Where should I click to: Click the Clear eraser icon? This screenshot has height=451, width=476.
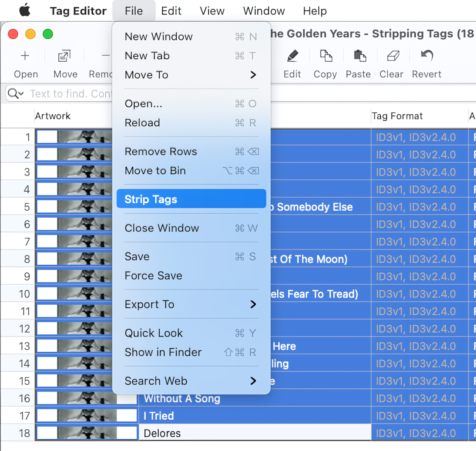pos(393,56)
